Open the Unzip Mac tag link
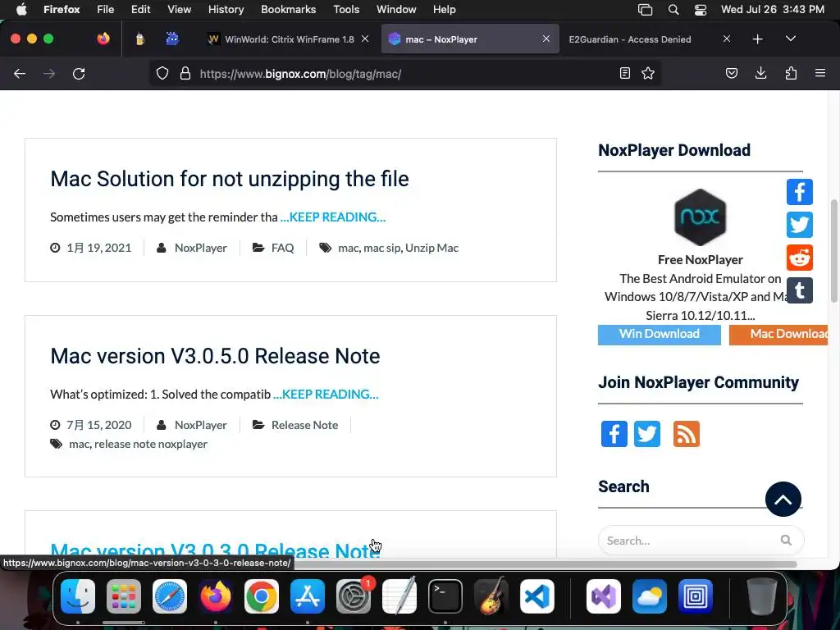 [x=431, y=248]
